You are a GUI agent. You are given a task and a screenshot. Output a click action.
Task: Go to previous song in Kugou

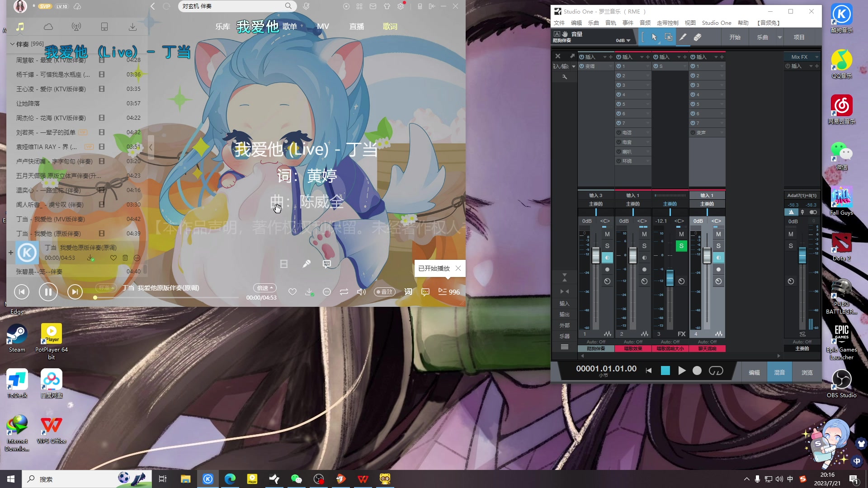click(x=22, y=292)
